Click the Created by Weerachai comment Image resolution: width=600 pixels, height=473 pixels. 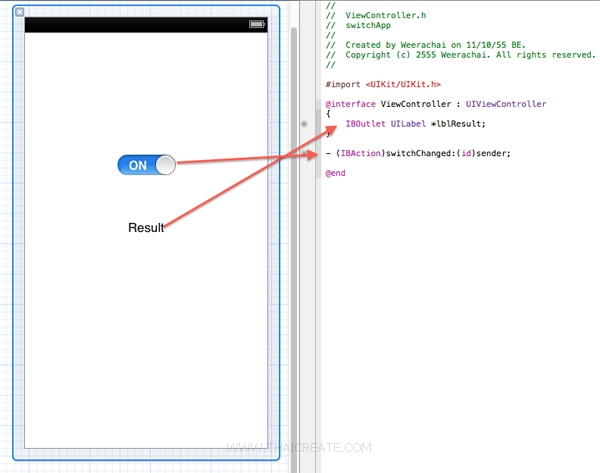coord(426,45)
